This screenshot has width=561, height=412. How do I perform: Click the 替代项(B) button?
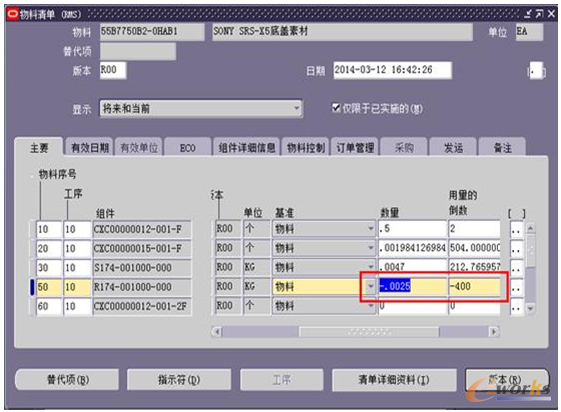[67, 379]
